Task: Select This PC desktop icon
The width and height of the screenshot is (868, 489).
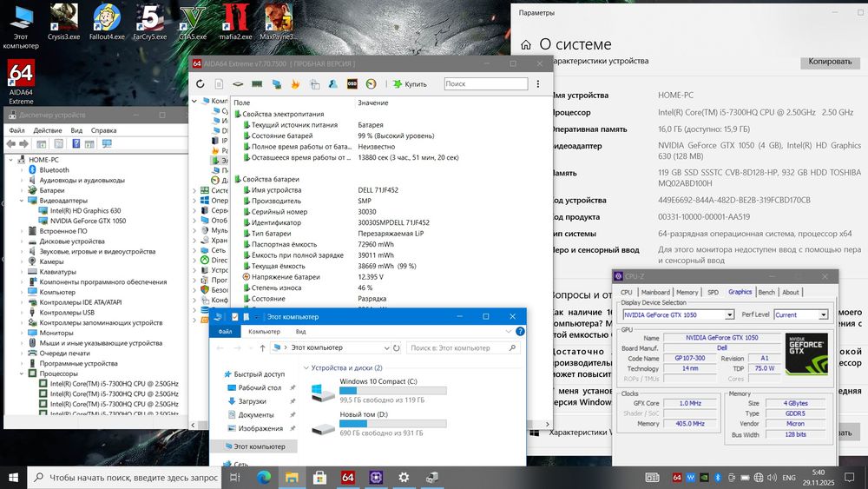Action: click(21, 27)
